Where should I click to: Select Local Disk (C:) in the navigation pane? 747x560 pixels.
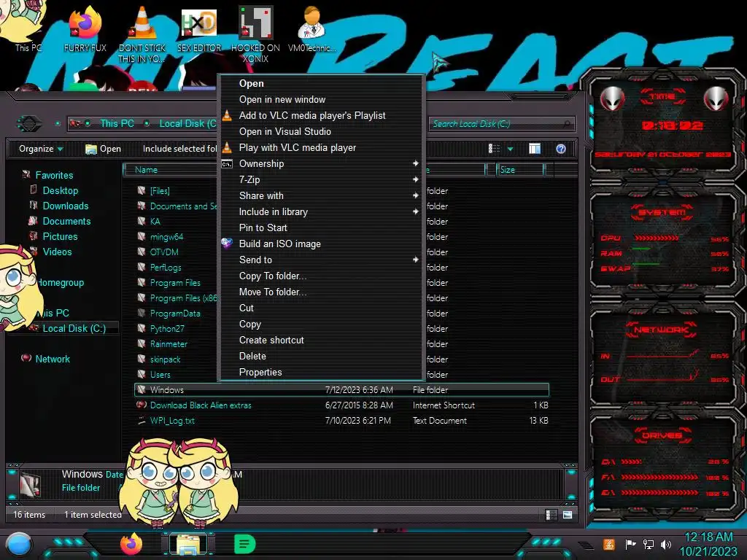click(x=74, y=328)
